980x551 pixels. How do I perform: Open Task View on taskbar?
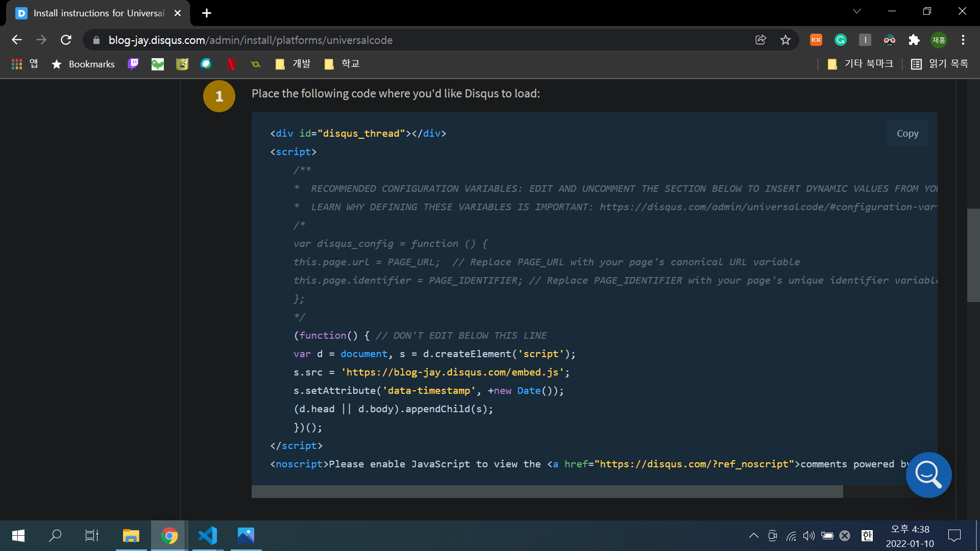point(92,536)
